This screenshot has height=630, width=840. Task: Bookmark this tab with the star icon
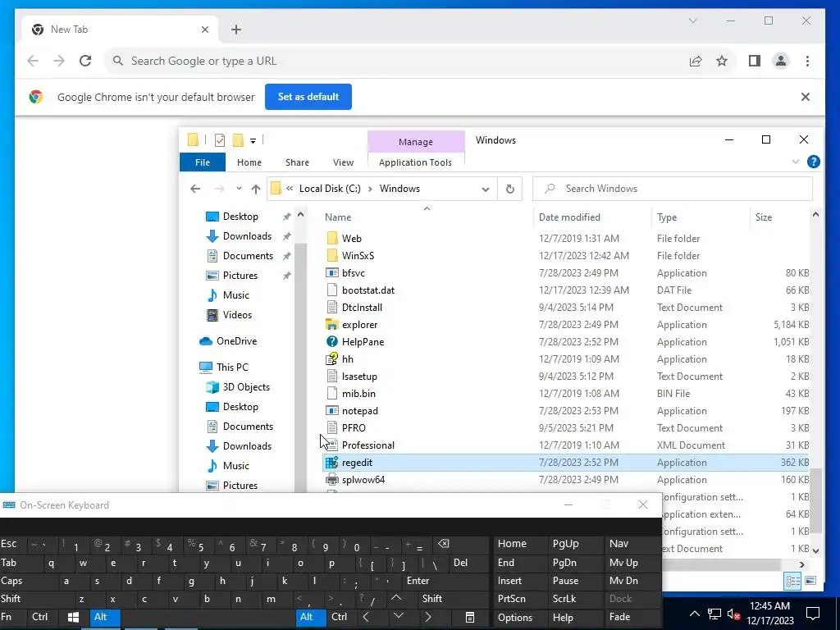722,61
